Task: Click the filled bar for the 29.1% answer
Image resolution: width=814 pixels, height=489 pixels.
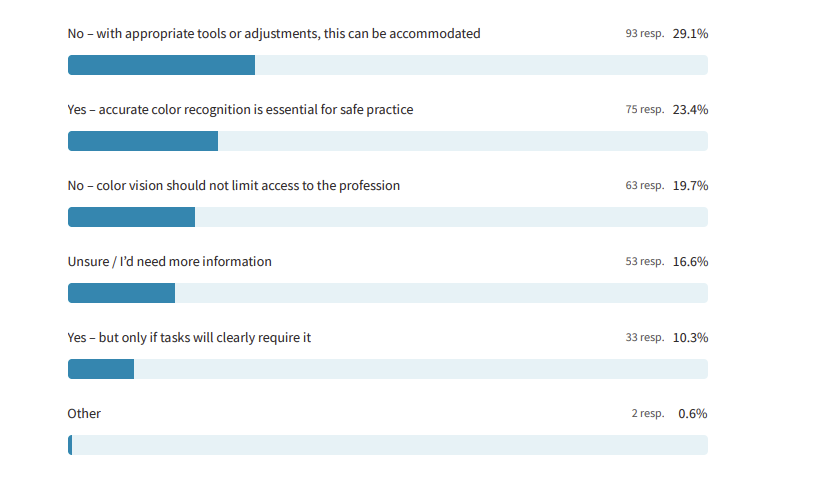Action: pyautogui.click(x=161, y=65)
